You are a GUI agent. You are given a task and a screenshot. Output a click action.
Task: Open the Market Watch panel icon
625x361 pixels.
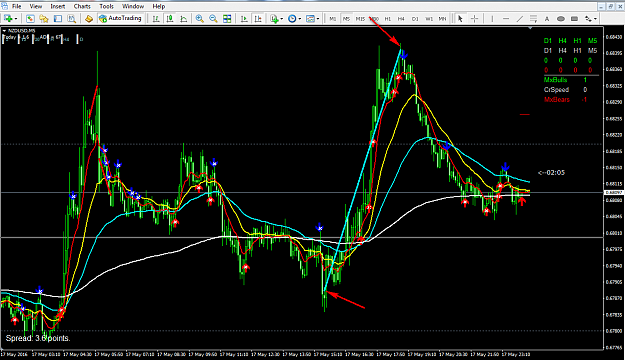tap(30, 18)
